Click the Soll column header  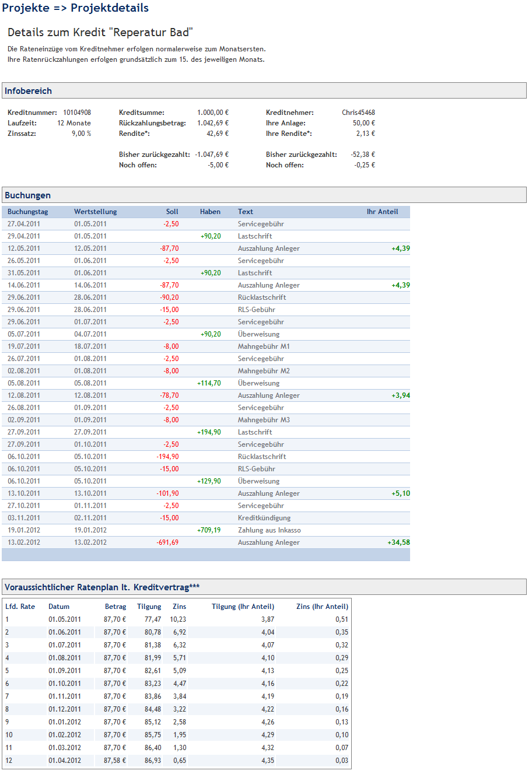[172, 212]
